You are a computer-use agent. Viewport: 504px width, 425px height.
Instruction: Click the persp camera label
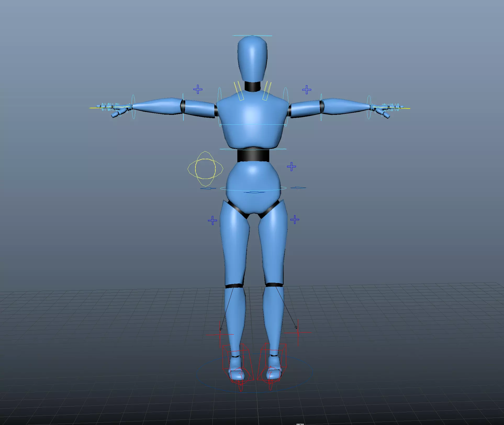click(300, 424)
